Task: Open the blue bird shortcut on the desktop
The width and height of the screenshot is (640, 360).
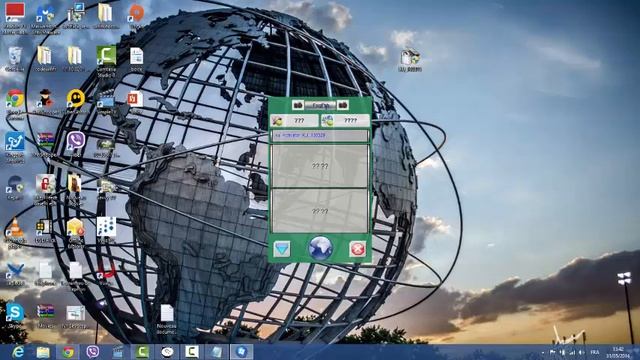Action: click(15, 271)
